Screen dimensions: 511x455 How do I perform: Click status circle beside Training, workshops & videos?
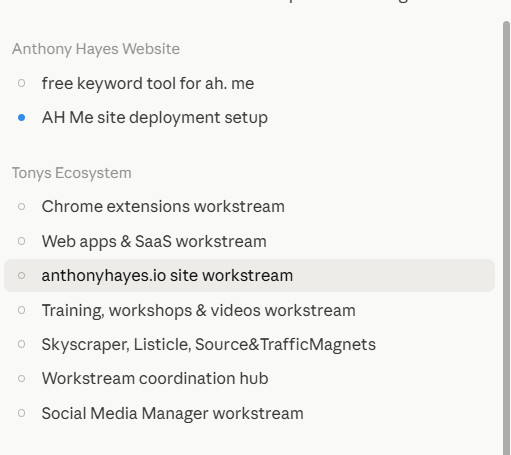(x=21, y=310)
